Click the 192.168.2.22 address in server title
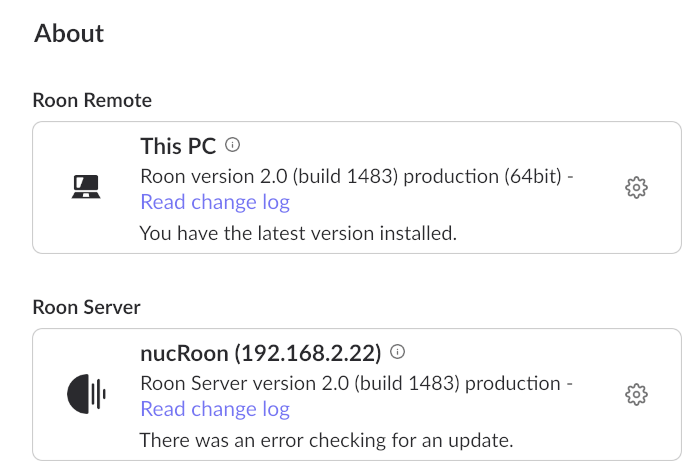The image size is (692, 473). point(308,353)
